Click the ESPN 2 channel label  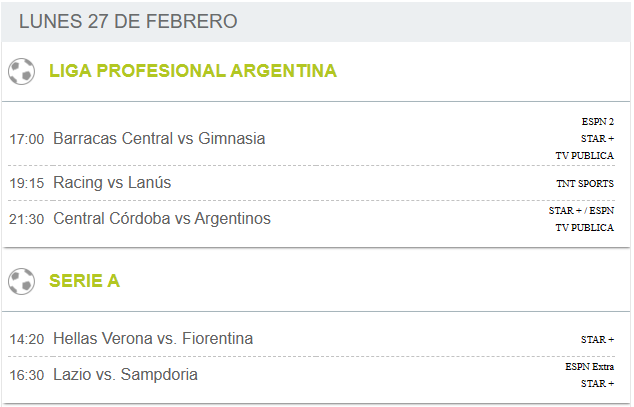tap(598, 121)
